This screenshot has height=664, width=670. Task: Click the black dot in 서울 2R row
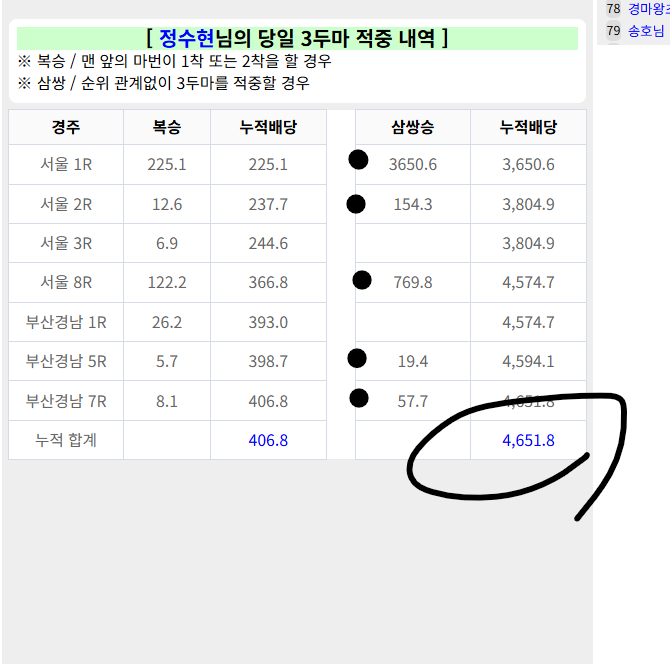tap(356, 204)
